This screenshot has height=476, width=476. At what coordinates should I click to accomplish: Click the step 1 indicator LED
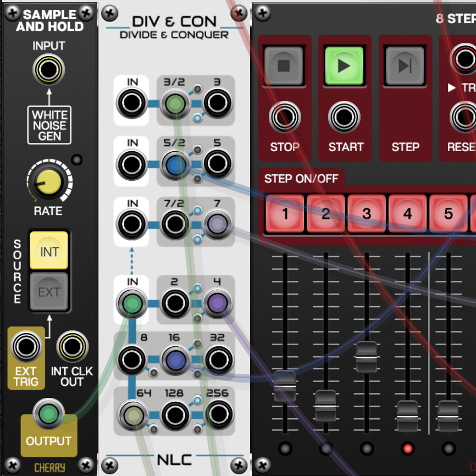pyautogui.click(x=285, y=449)
